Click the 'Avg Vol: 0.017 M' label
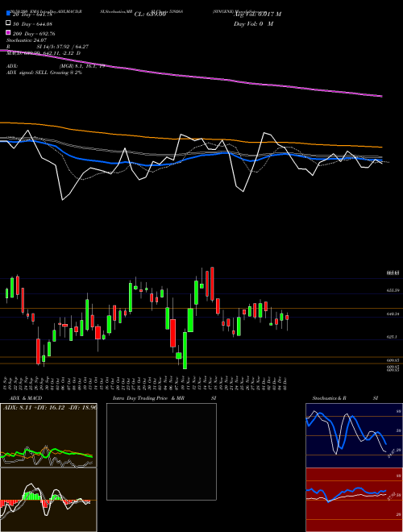Viewport: 403px width, 532px height. [x=257, y=15]
